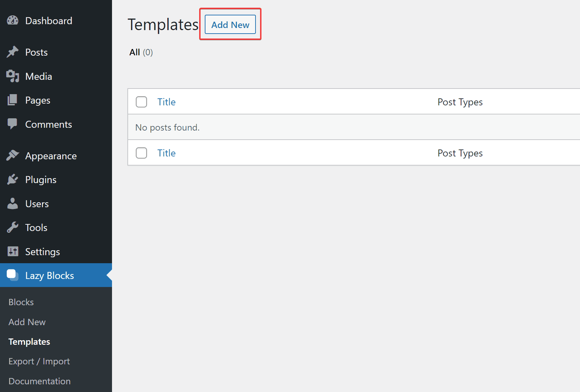
Task: Click the highlighted Add New button
Action: [x=230, y=24]
